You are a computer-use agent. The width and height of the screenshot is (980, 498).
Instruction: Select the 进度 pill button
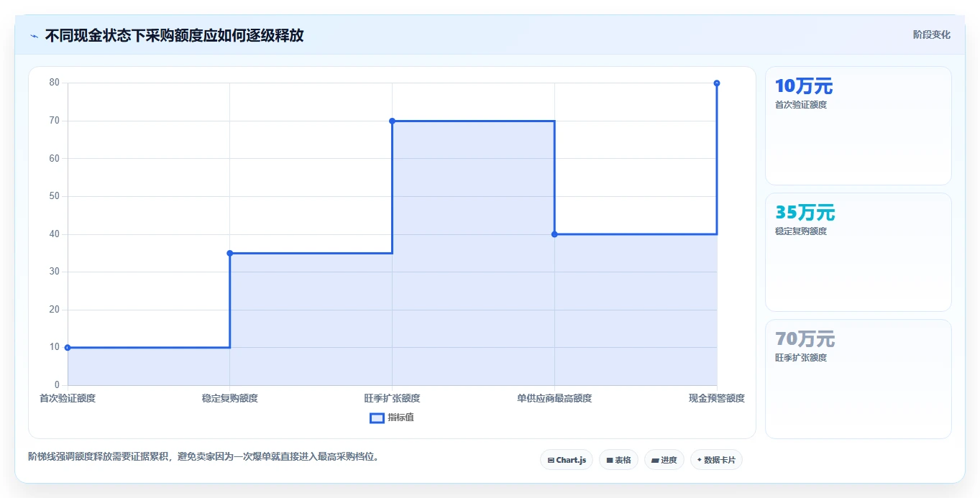[x=664, y=460]
